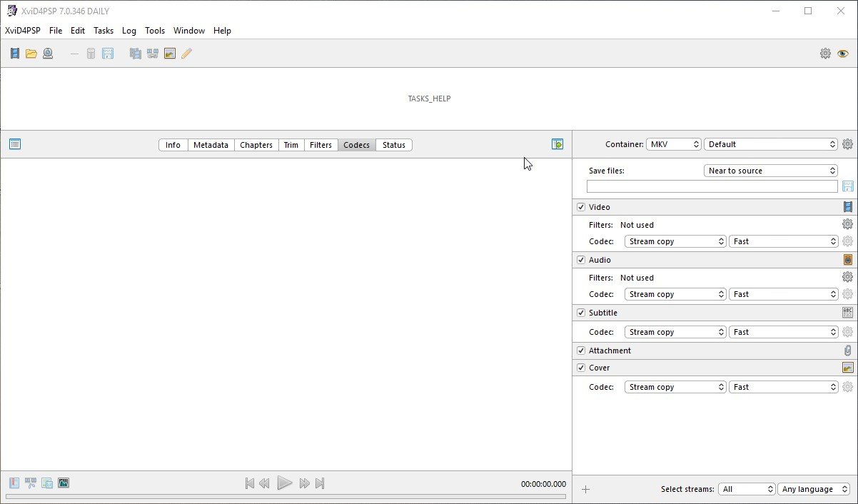Click the Attachment paperclip icon
Screen dimensions: 858x504
(x=848, y=351)
